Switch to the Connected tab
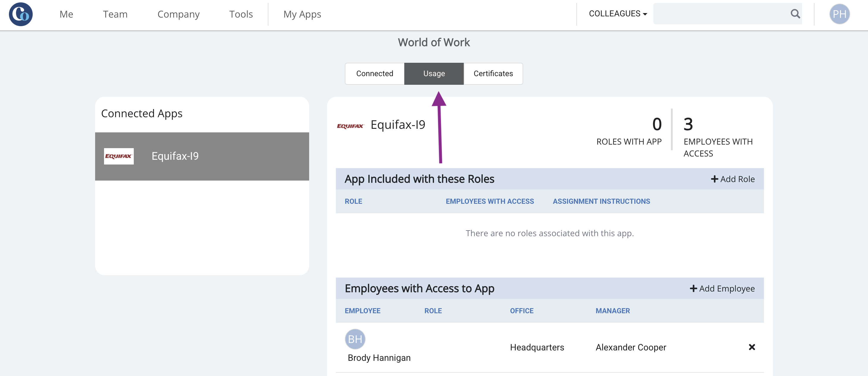 click(x=374, y=73)
